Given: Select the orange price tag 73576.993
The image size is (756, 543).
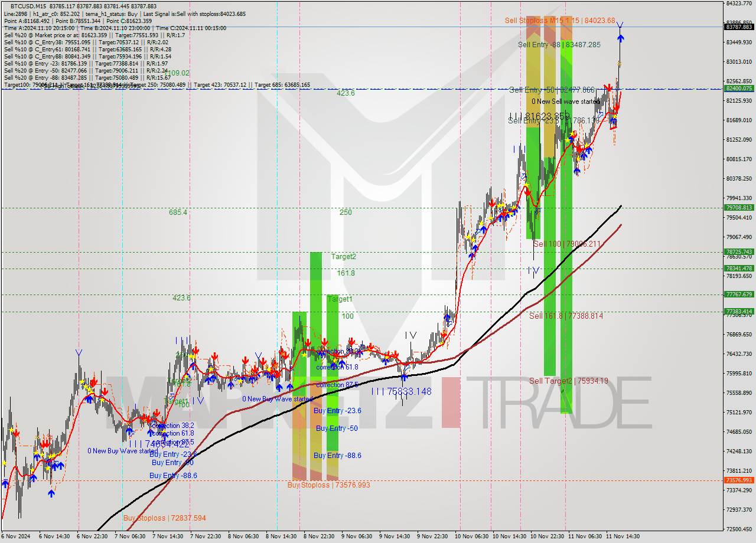Looking at the screenshot, I should click(738, 480).
